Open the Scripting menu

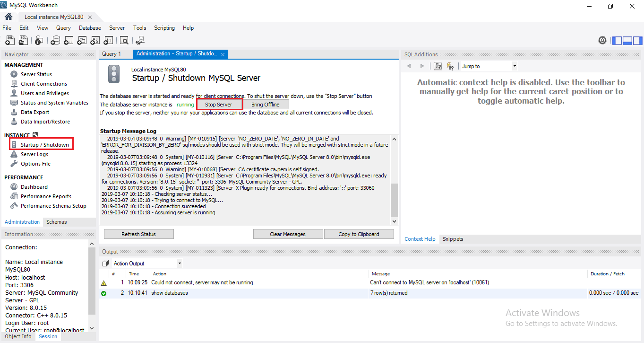tap(164, 28)
